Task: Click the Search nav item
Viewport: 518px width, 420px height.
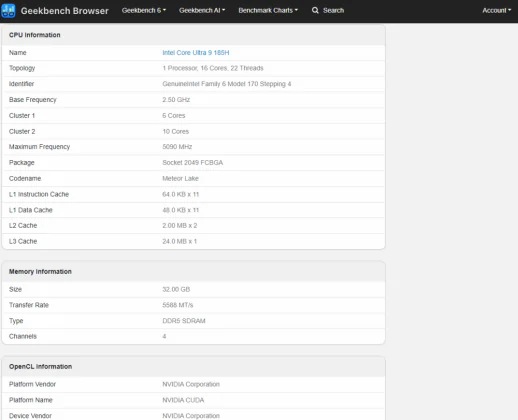Action: pos(328,10)
